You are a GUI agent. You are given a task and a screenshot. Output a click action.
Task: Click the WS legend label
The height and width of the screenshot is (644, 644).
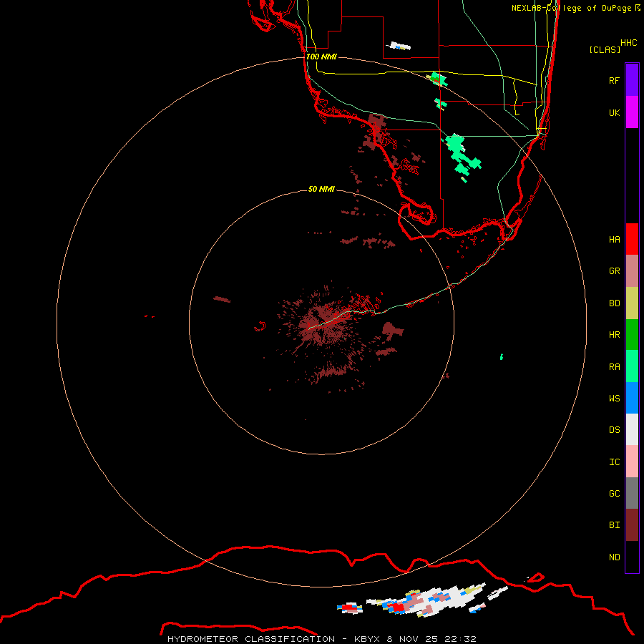(x=614, y=398)
